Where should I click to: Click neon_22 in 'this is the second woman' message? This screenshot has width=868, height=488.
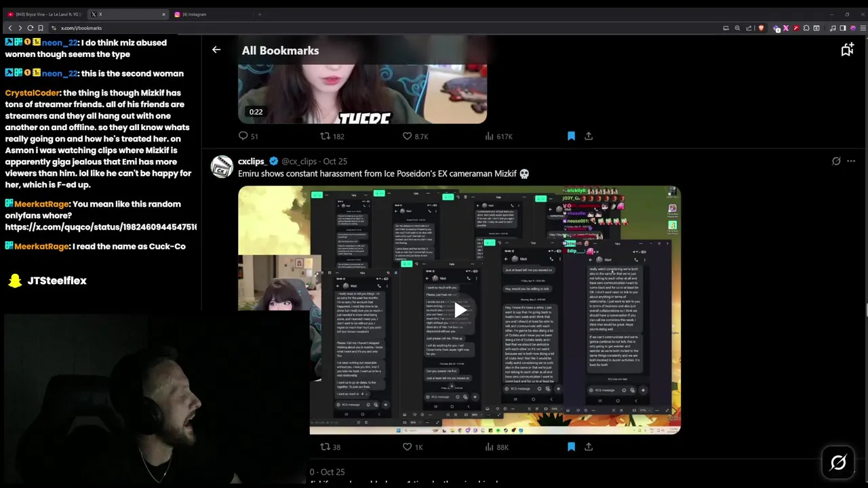[x=60, y=73]
